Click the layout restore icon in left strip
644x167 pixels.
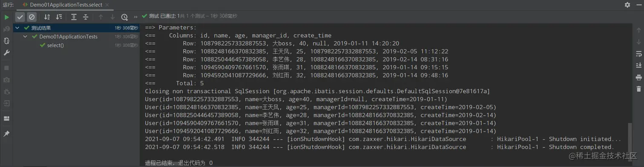[x=7, y=118]
